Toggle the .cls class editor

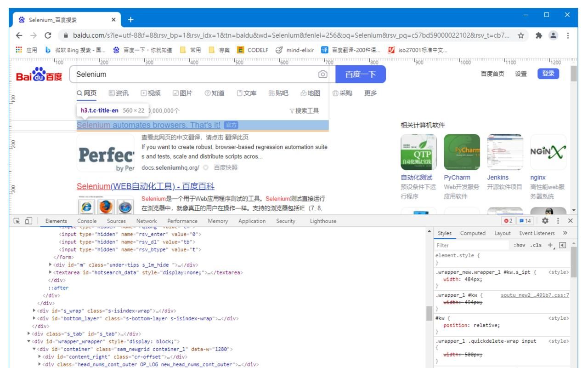(x=535, y=245)
